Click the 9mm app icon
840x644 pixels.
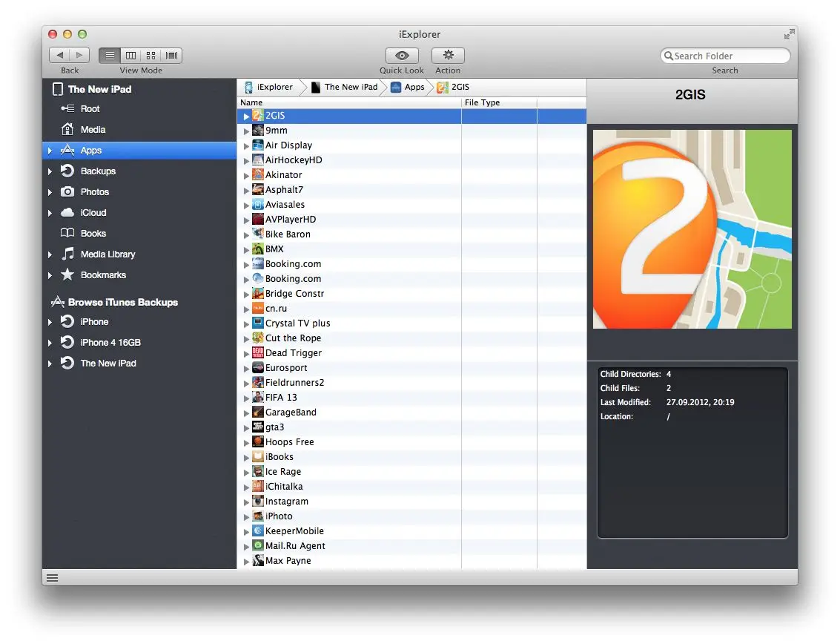tap(258, 131)
